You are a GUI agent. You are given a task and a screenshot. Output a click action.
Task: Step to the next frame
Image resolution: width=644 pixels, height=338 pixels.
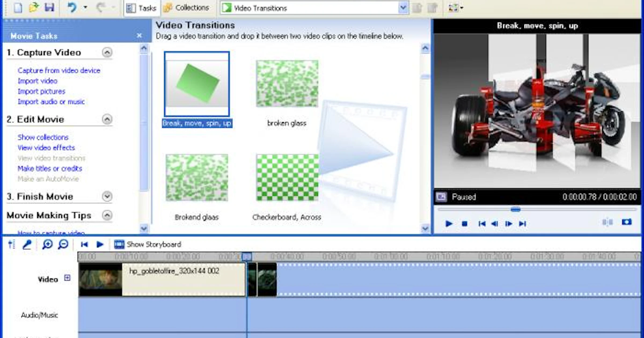coord(508,223)
